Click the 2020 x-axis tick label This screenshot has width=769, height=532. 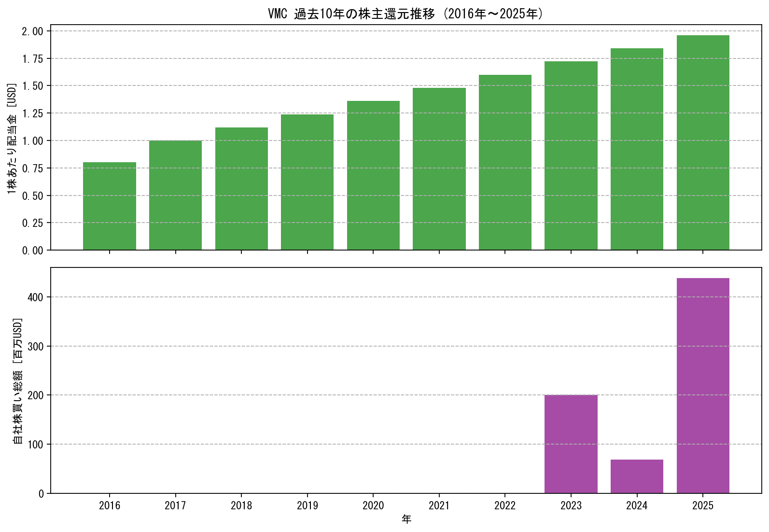[373, 505]
